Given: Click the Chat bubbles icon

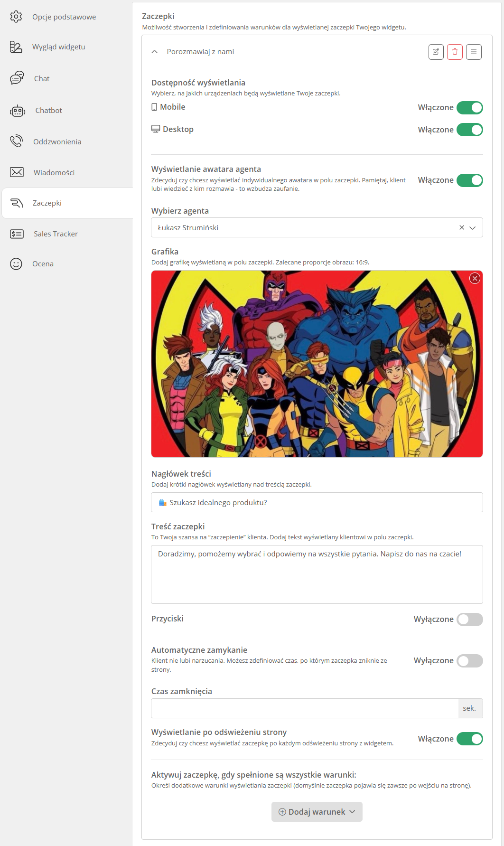Looking at the screenshot, I should pyautogui.click(x=17, y=78).
